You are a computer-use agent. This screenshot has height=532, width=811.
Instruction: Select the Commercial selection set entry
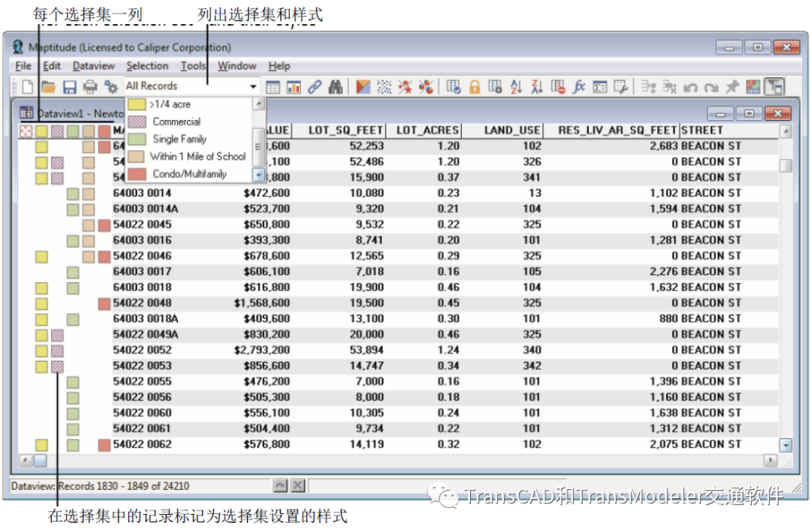[177, 121]
